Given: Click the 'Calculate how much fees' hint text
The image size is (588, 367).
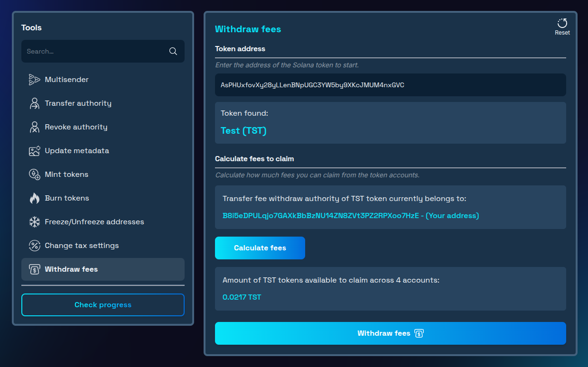Looking at the screenshot, I should (317, 175).
